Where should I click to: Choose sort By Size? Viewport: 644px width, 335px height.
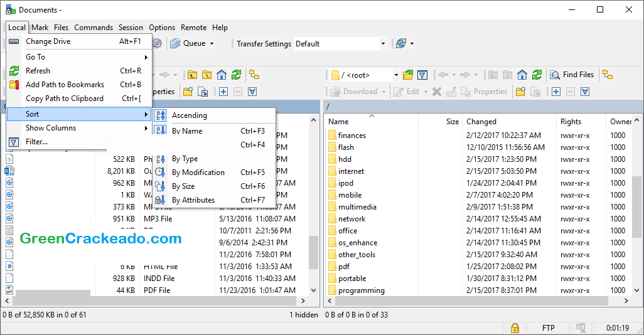coord(214,186)
